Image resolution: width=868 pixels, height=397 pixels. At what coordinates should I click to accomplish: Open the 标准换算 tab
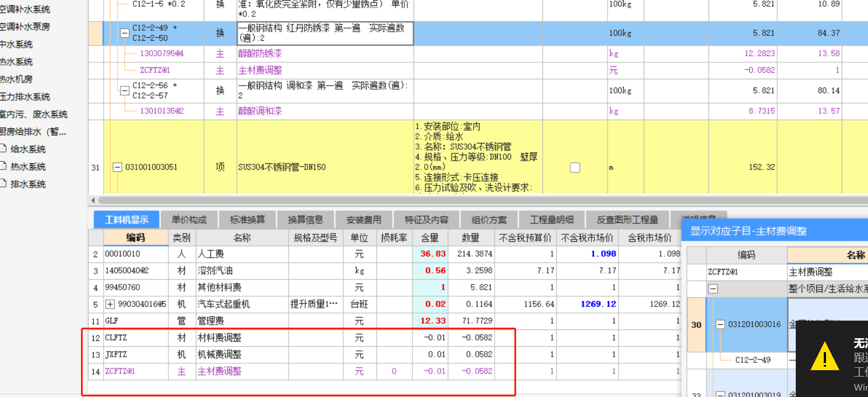click(x=248, y=220)
